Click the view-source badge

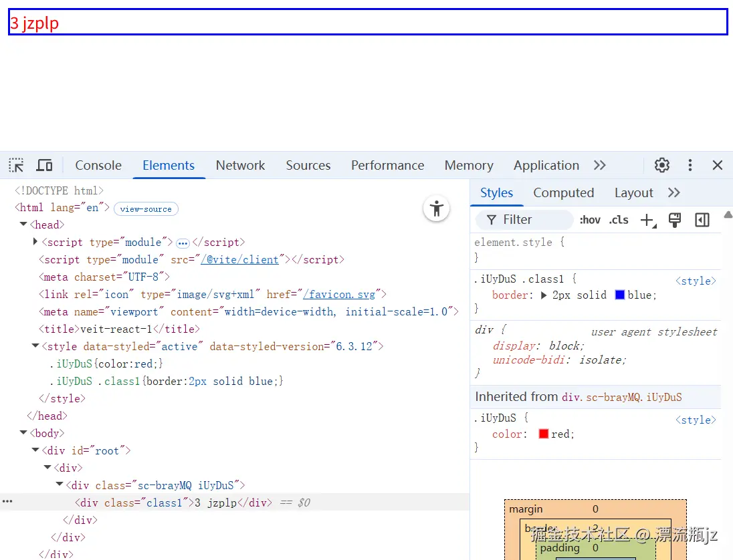pos(146,208)
